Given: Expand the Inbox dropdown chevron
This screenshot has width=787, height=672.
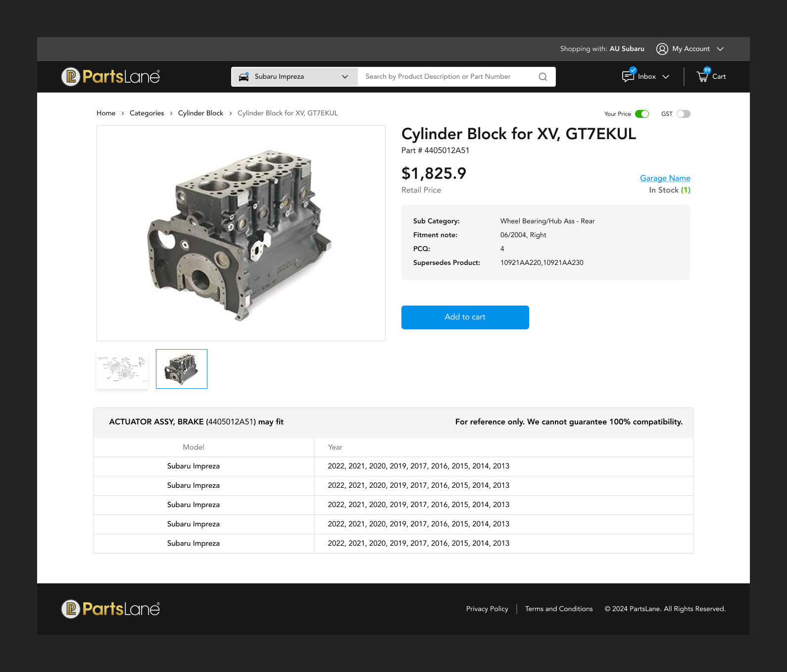Looking at the screenshot, I should pos(666,77).
